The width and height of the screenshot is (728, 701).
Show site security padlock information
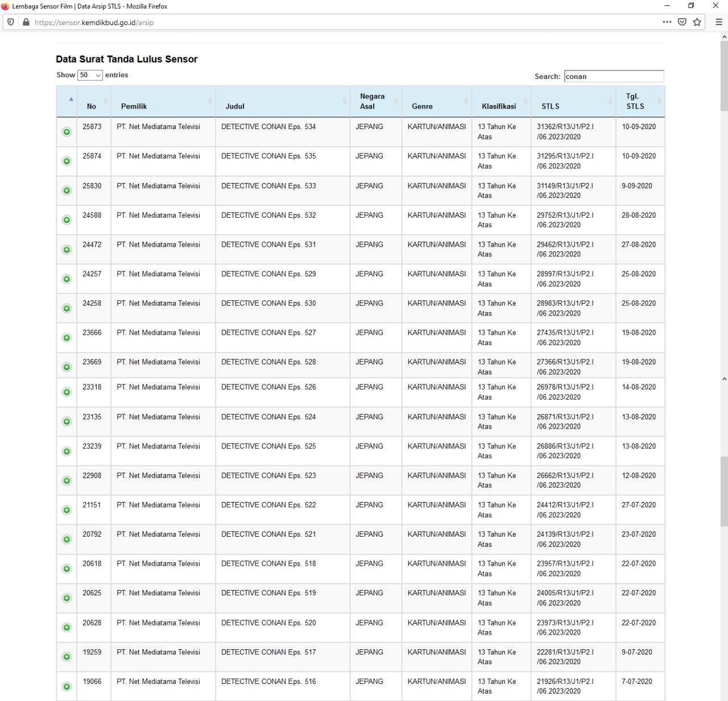(x=26, y=22)
